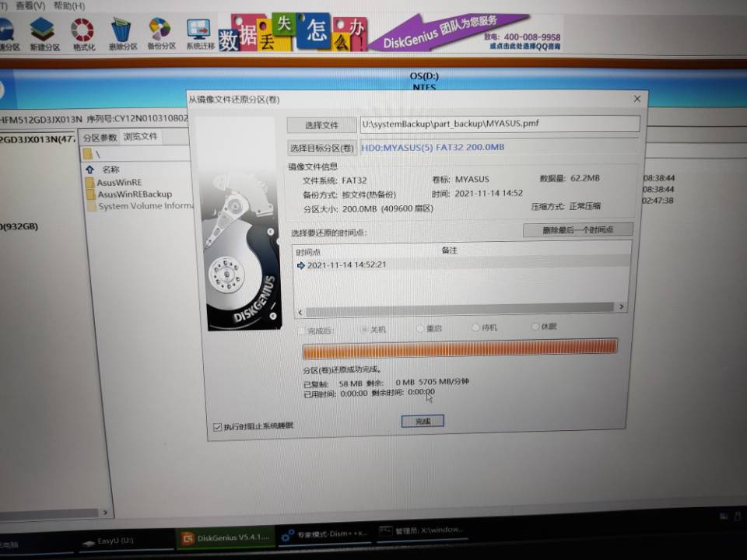Viewport: 747px width, 560px height.
Task: Click the New Partition (新建分区) toolbar icon
Action: click(44, 34)
